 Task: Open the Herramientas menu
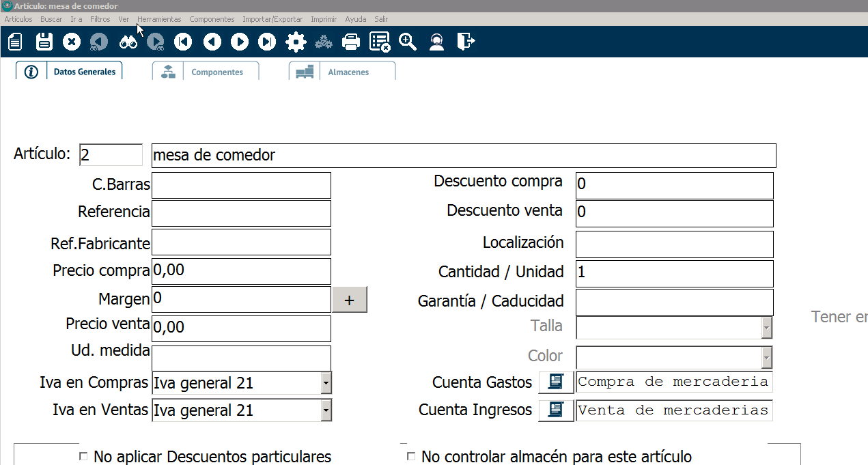pos(159,19)
